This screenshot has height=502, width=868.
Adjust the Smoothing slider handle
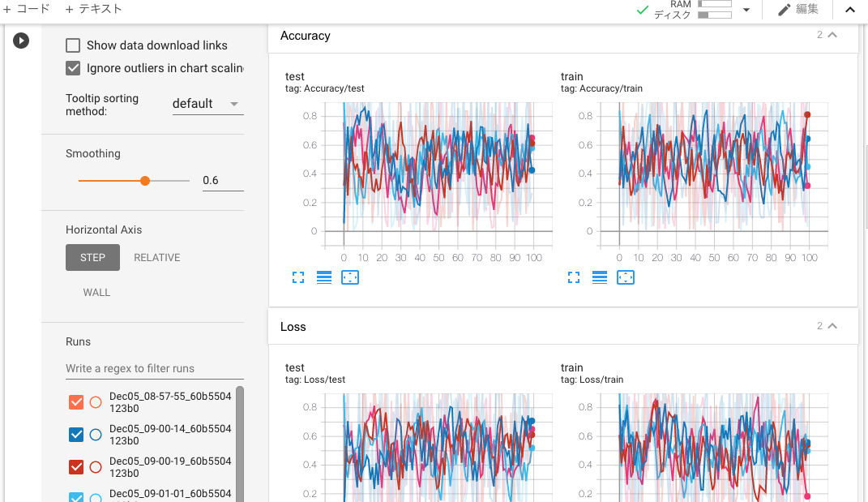pos(144,180)
